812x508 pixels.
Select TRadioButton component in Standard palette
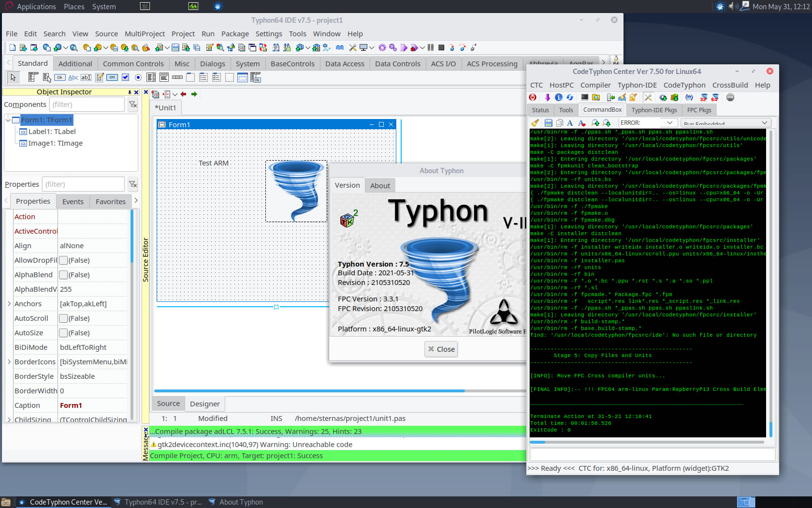138,77
